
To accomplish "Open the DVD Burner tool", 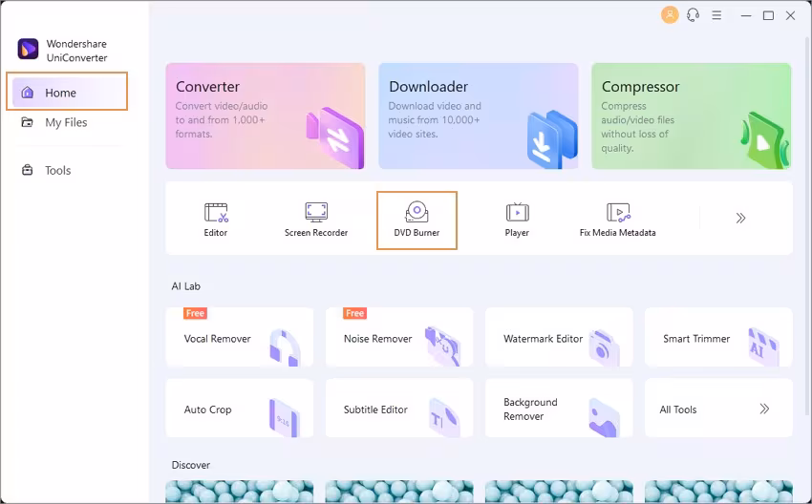I will [x=417, y=220].
